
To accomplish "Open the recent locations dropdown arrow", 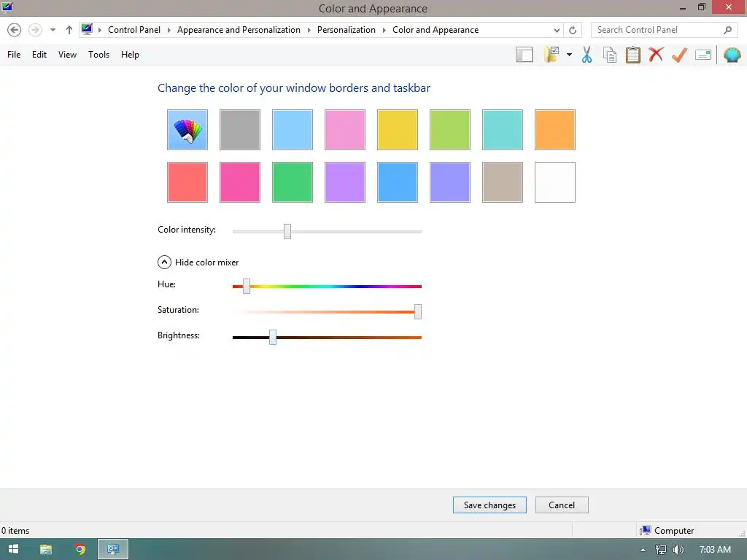I will pyautogui.click(x=53, y=30).
